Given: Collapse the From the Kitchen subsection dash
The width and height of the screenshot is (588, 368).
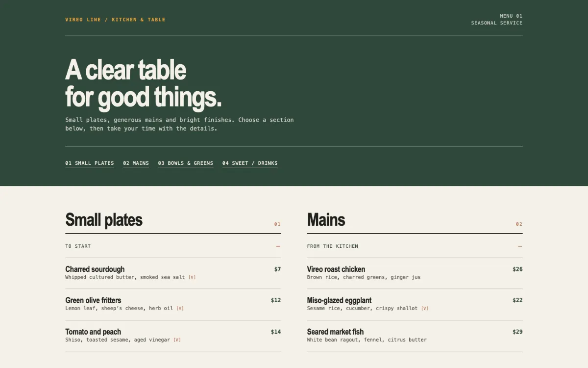Looking at the screenshot, I should pos(520,246).
